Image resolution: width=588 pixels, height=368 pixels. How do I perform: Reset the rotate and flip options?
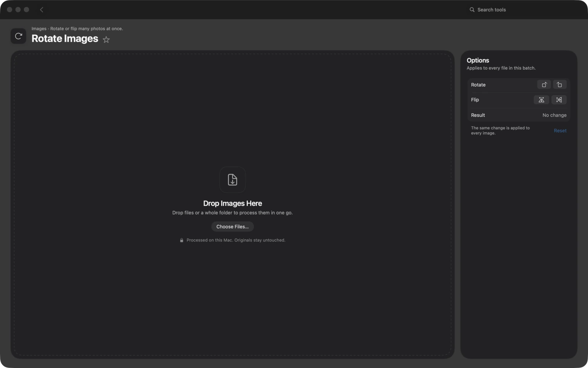(560, 131)
